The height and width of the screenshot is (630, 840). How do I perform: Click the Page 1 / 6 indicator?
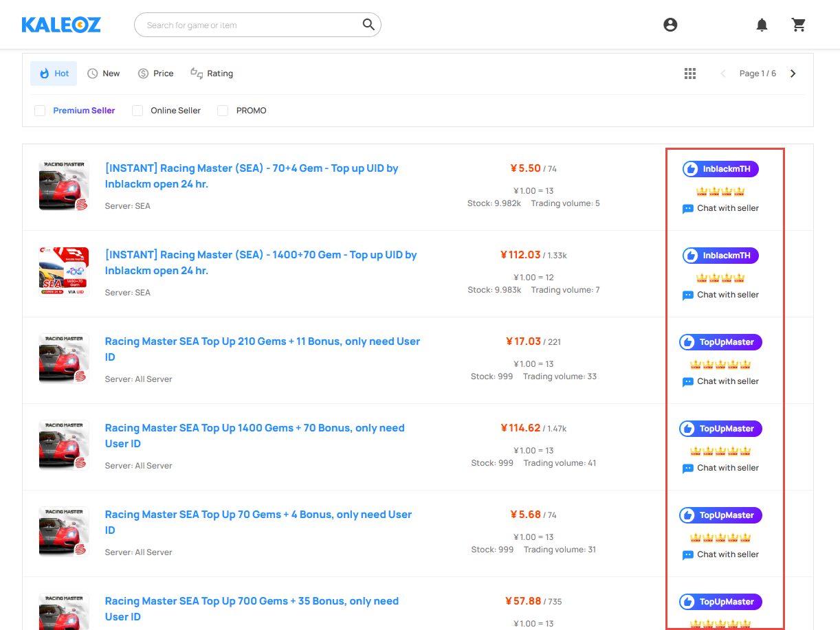(758, 74)
